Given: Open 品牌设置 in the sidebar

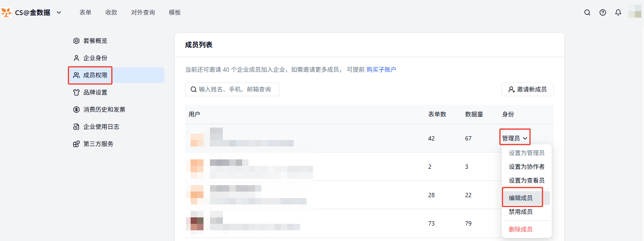Looking at the screenshot, I should [95, 92].
